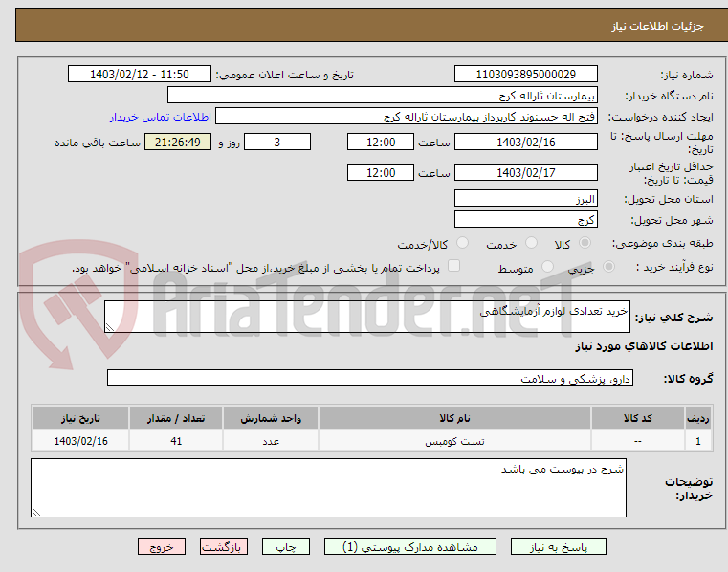The image size is (728, 572).
Task: Click the عدد unit cell
Action: 271,441
